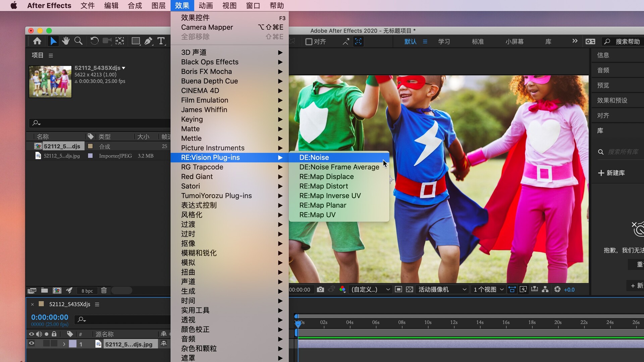Open 52112_5435Xdjs thumbnail name dropdown arrow
This screenshot has height=362, width=644.
coord(124,68)
